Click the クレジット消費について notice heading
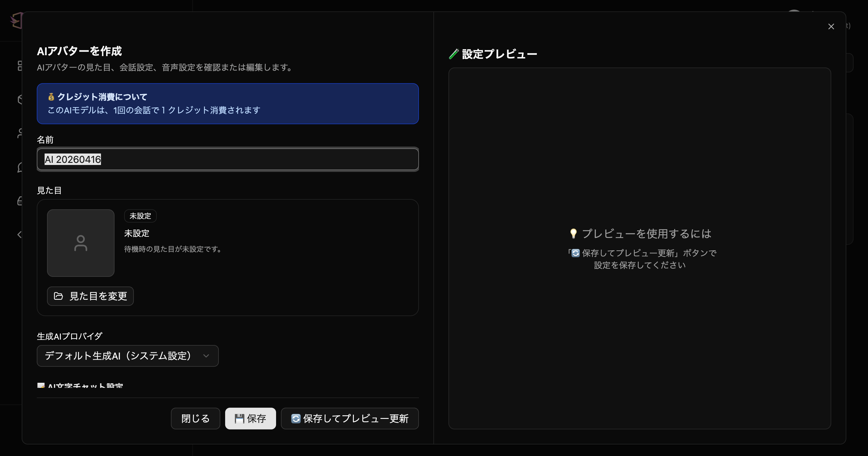The height and width of the screenshot is (456, 868). pos(102,97)
